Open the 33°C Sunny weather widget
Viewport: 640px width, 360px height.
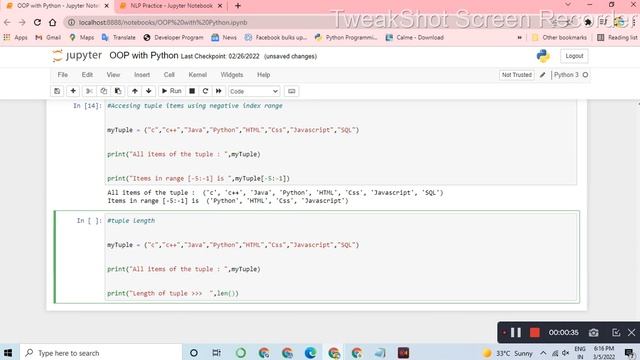coord(507,353)
